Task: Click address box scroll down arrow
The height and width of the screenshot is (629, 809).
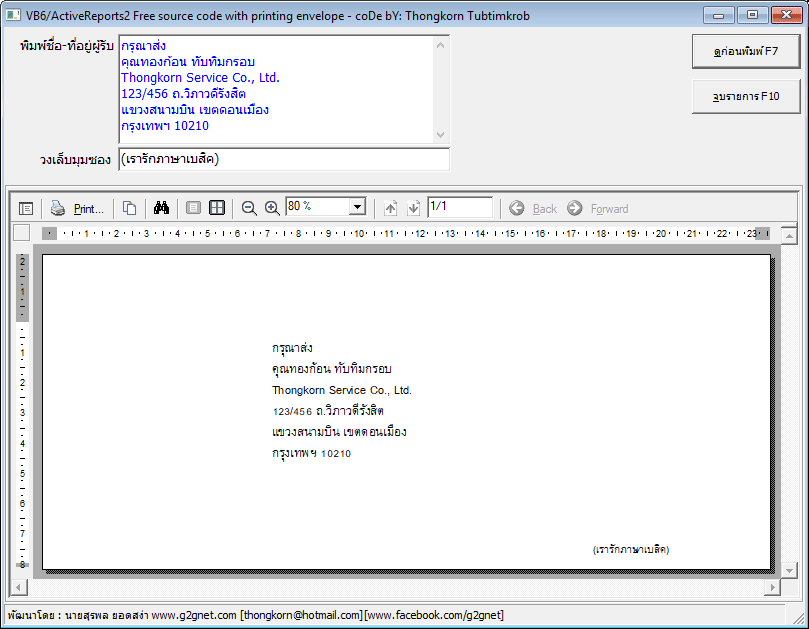Action: click(440, 135)
